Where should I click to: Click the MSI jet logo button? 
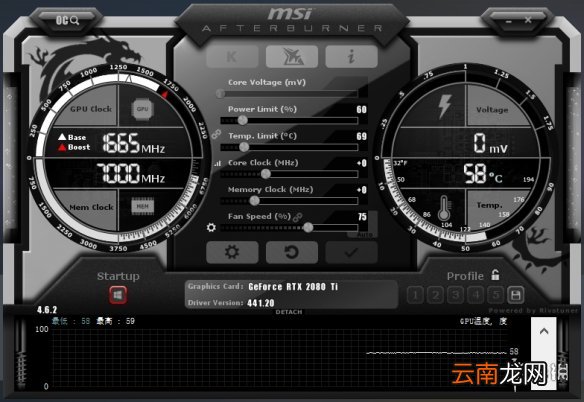[292, 57]
